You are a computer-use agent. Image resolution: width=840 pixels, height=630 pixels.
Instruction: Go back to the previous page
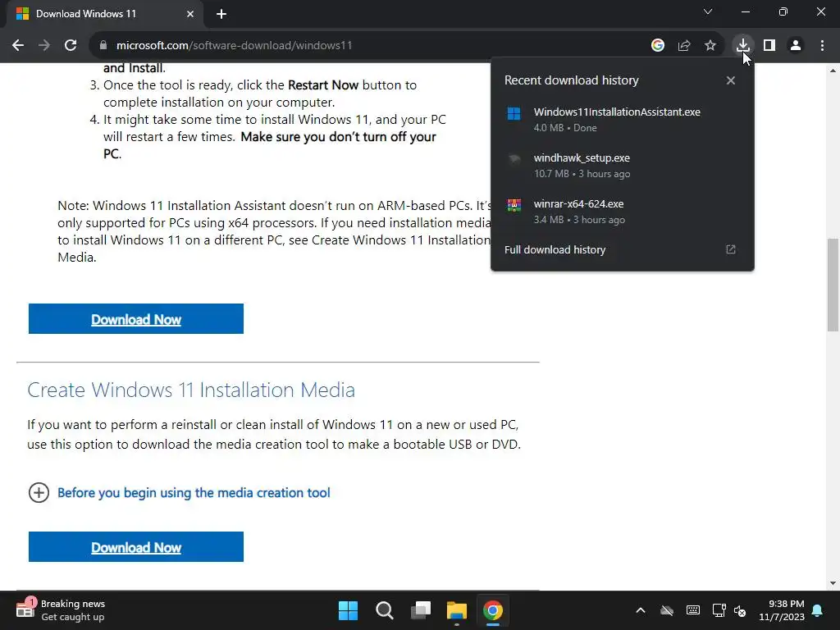(18, 46)
